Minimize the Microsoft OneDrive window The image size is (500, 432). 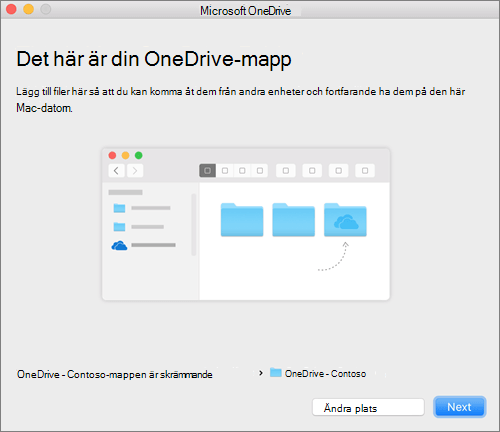(29, 9)
